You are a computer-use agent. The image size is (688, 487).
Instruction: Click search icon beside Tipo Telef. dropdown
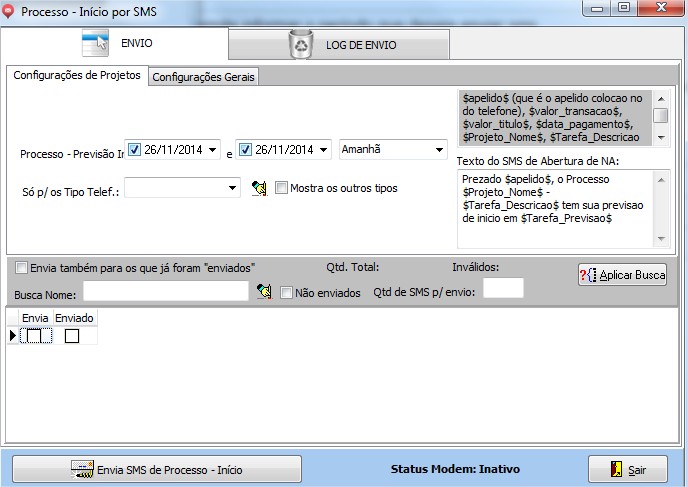pos(259,187)
